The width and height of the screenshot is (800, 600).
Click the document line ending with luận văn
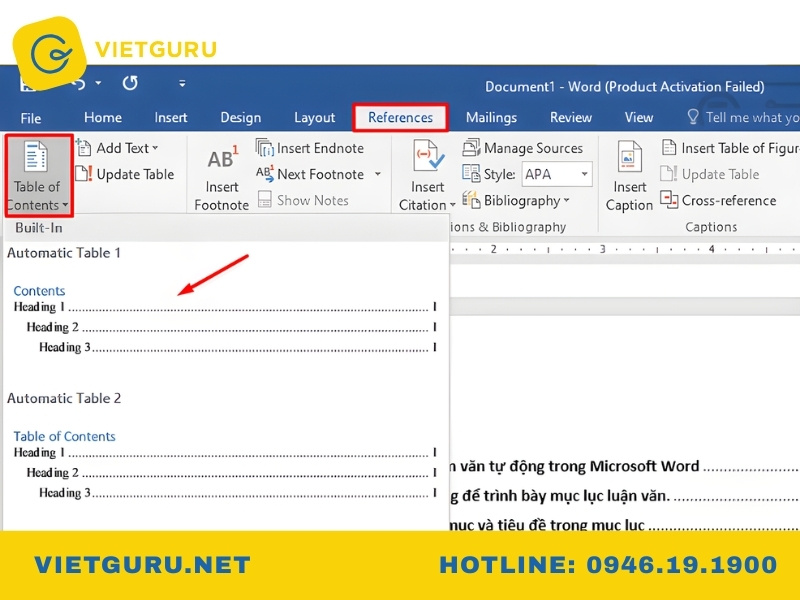click(x=625, y=496)
